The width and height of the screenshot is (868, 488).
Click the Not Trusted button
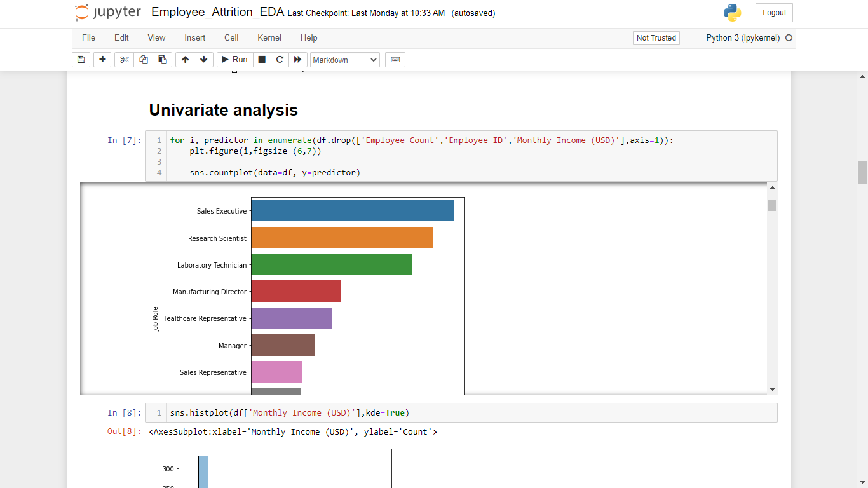point(656,37)
